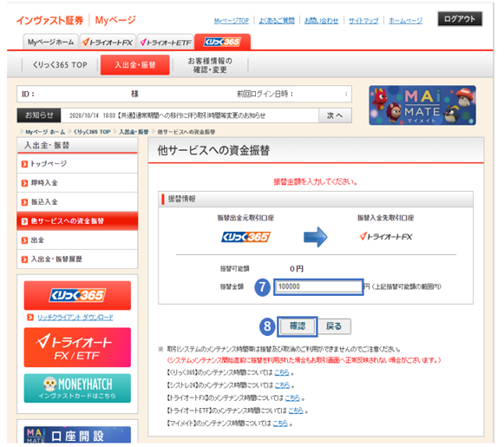504x447 pixels.
Task: Click the MAi MATE 口座開設 banner
Action: click(77, 435)
